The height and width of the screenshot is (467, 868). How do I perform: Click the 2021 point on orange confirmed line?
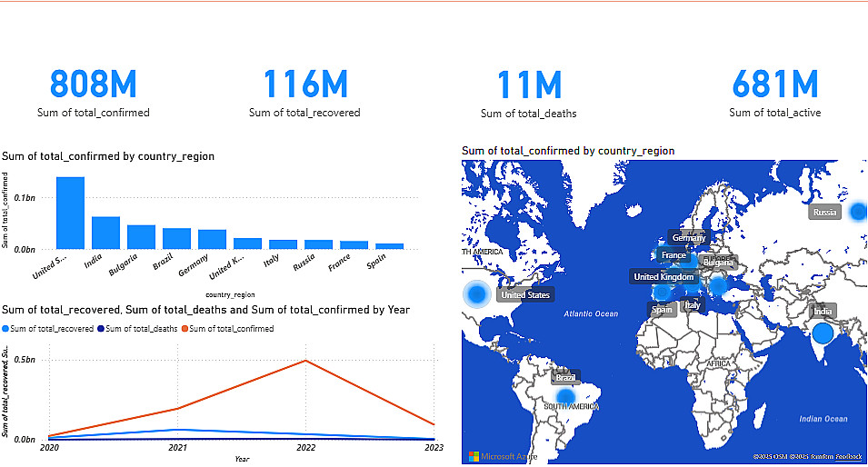tap(178, 409)
